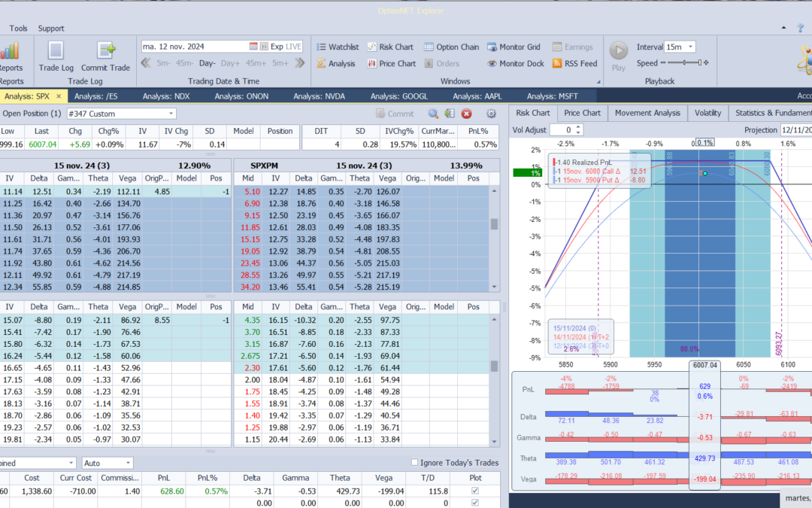
Task: Switch to the Analysis: AAPL tab
Action: (x=477, y=96)
